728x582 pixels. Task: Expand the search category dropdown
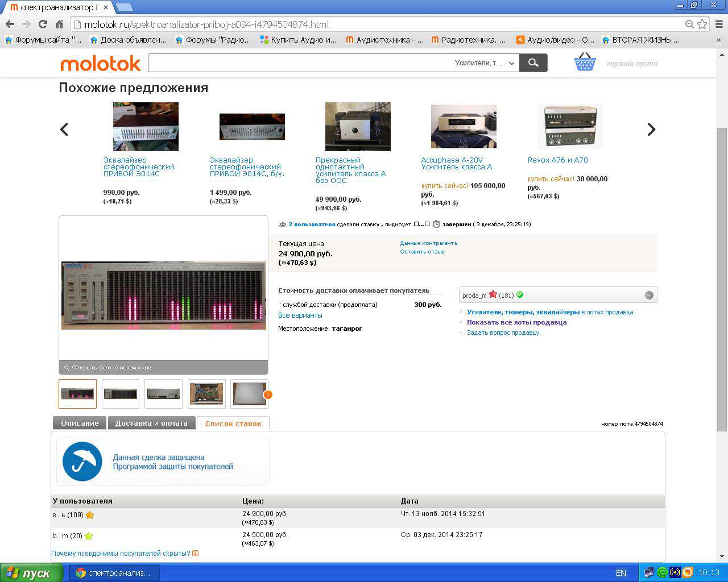coord(512,63)
